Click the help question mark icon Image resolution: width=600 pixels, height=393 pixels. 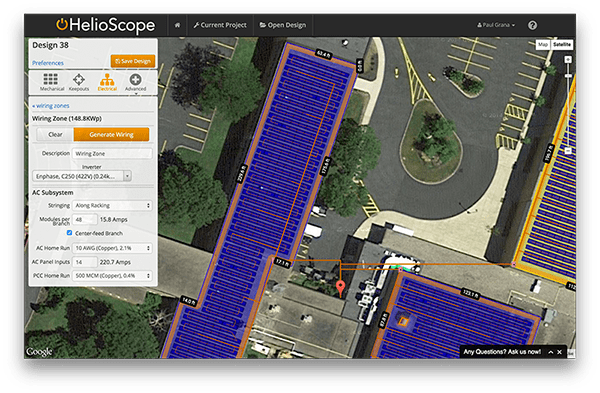coord(532,25)
